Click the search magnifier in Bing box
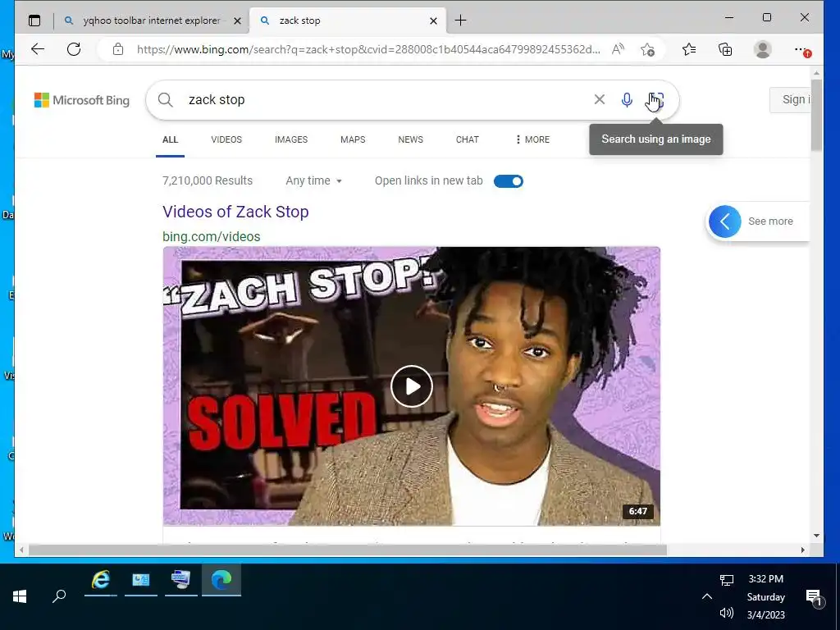840x630 pixels. point(166,100)
